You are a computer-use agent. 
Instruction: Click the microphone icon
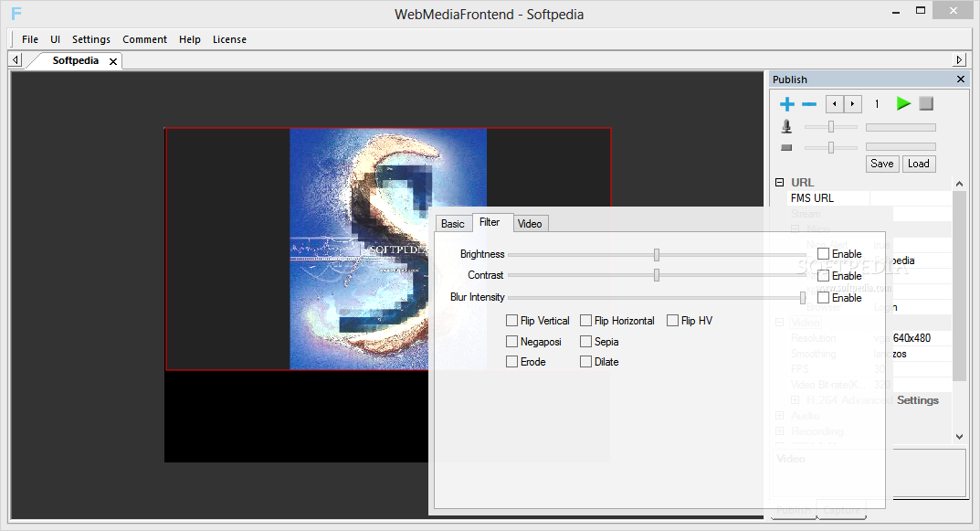click(x=787, y=127)
